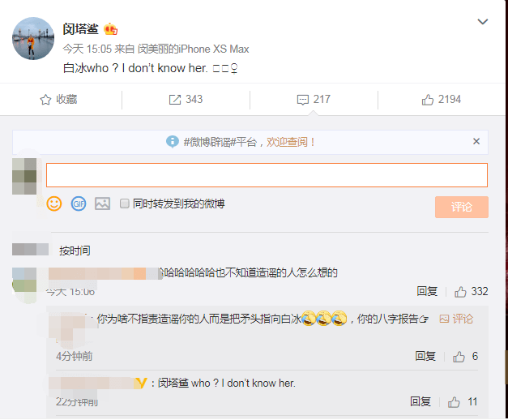508x420 pixels.
Task: Expand the post options chevron menu
Action: (x=483, y=22)
